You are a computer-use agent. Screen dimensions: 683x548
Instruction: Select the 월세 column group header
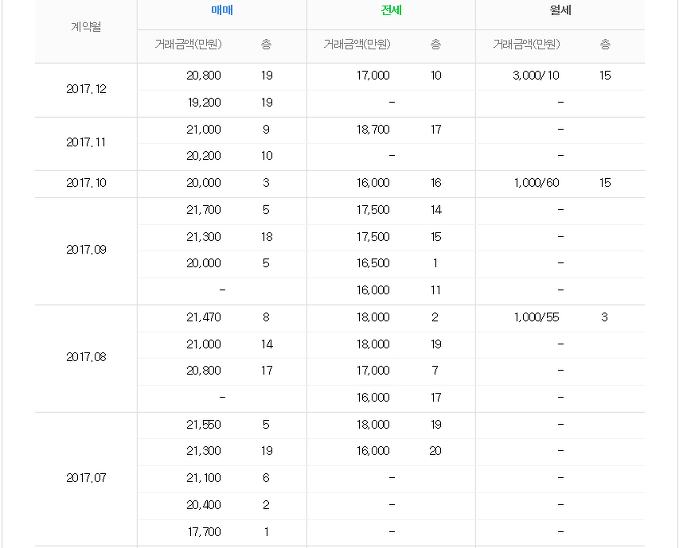coord(561,10)
